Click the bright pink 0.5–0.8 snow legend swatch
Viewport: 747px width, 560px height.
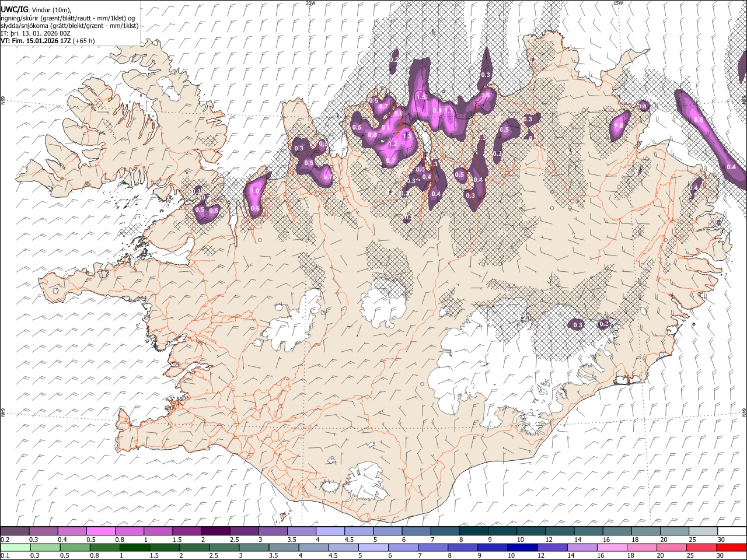pos(101,531)
